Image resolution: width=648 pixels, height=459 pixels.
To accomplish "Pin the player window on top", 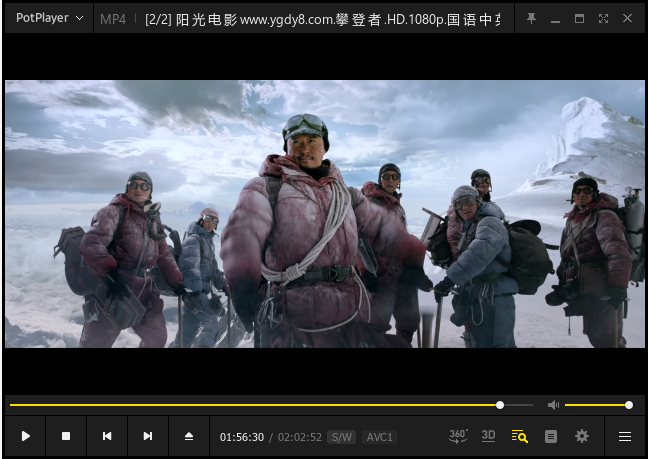I will (x=531, y=18).
